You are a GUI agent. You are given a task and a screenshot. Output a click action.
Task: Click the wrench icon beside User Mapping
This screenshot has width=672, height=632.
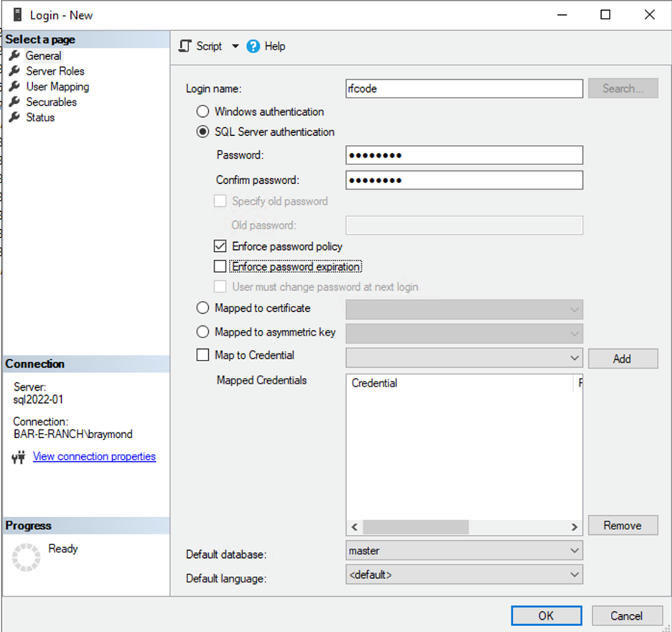[x=14, y=86]
